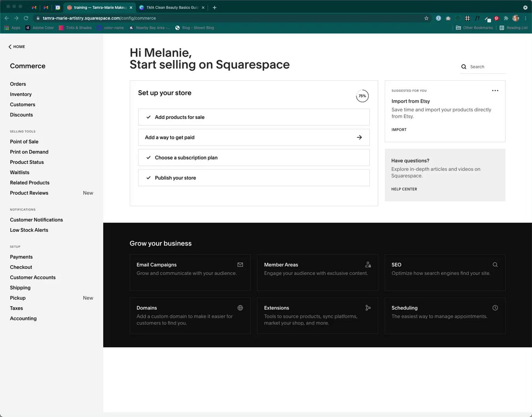This screenshot has height=417, width=532.
Task: Open the Taxes settings
Action: [17, 308]
